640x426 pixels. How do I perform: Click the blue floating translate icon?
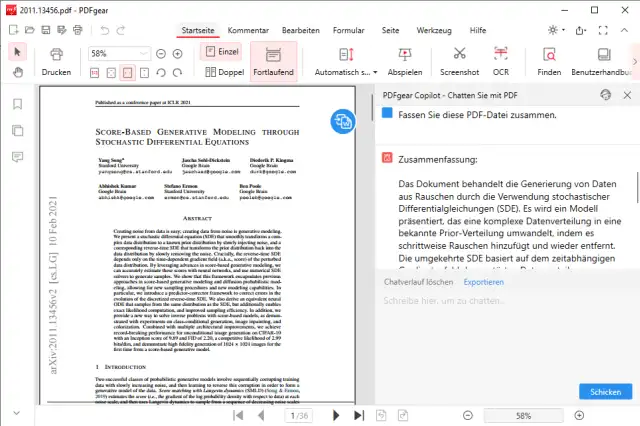click(x=344, y=121)
